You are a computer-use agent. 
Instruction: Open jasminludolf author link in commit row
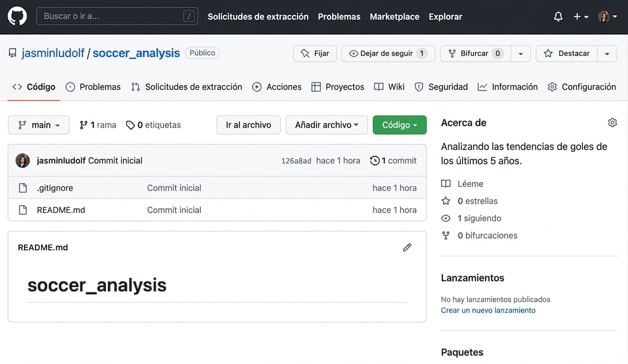[61, 161]
